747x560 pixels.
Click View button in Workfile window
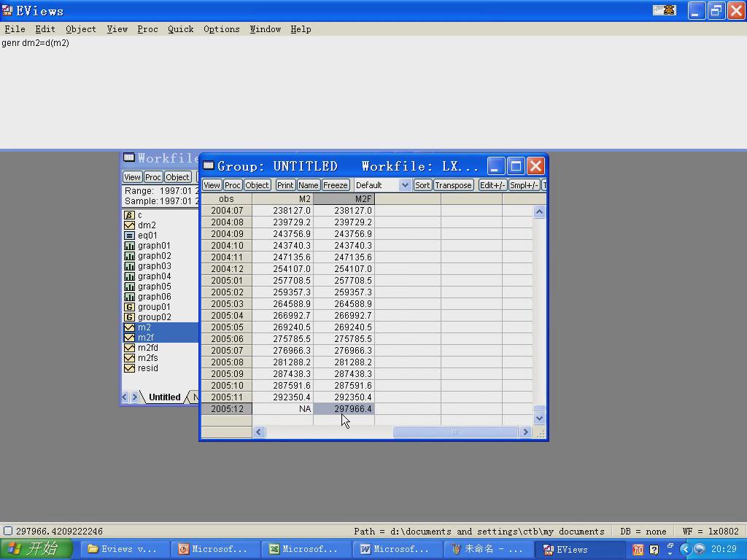tap(133, 177)
